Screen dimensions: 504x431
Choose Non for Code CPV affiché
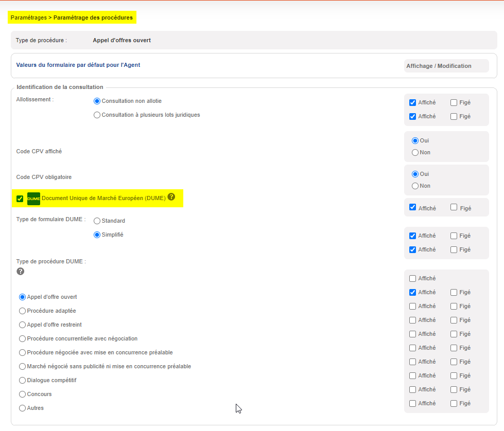coord(415,152)
